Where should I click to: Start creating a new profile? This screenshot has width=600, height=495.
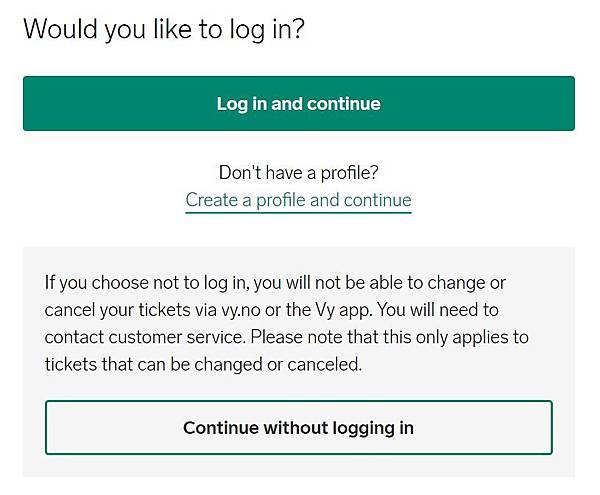coord(298,200)
